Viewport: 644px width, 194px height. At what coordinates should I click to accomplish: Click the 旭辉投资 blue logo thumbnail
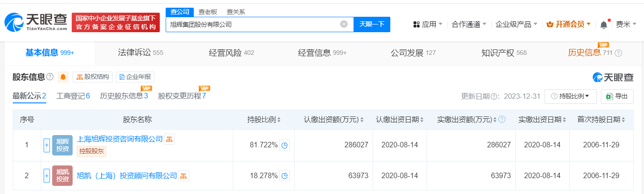(62, 145)
